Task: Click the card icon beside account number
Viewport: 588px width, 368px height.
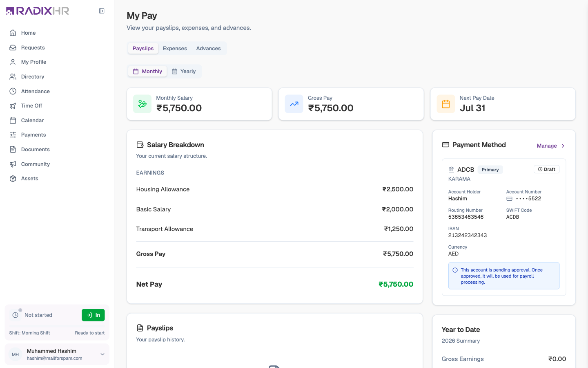Action: 509,199
